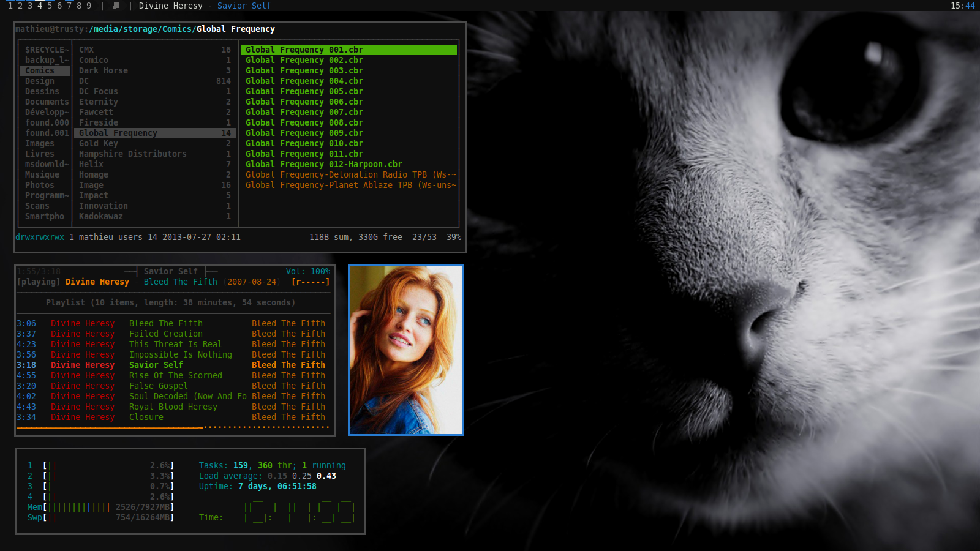The width and height of the screenshot is (980, 551).
Task: Switch to workspace 6 in top bar
Action: tap(59, 6)
